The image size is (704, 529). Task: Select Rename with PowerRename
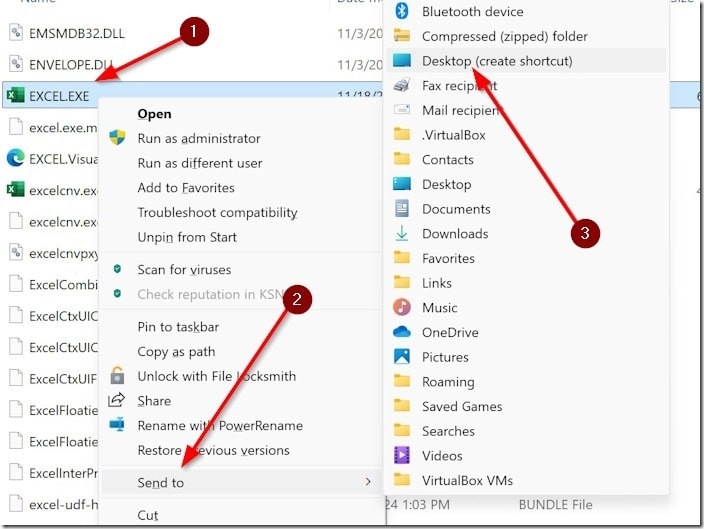(220, 426)
